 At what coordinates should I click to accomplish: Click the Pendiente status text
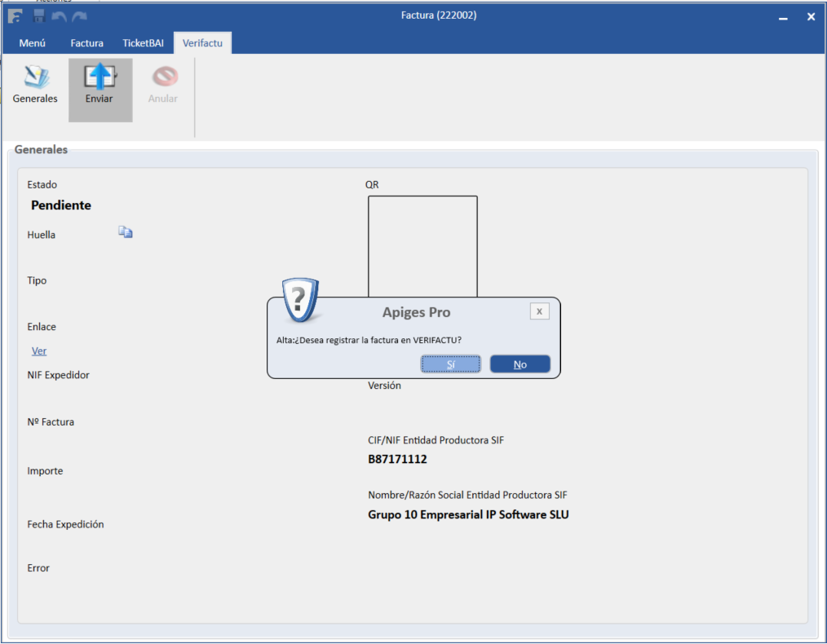[x=61, y=205]
